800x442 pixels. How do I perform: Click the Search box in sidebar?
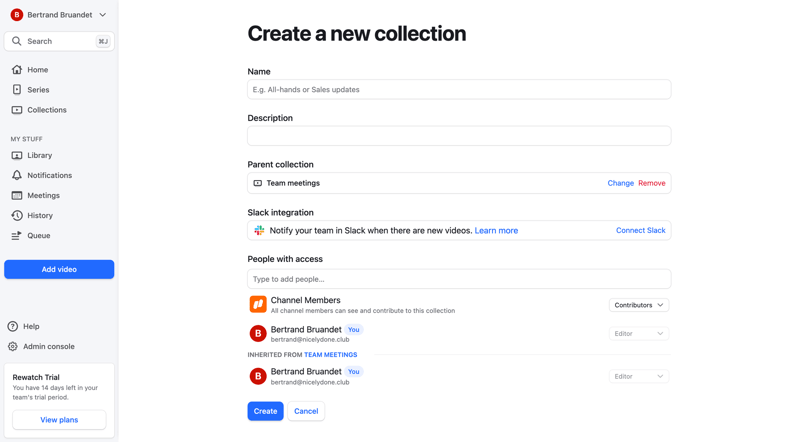point(59,42)
